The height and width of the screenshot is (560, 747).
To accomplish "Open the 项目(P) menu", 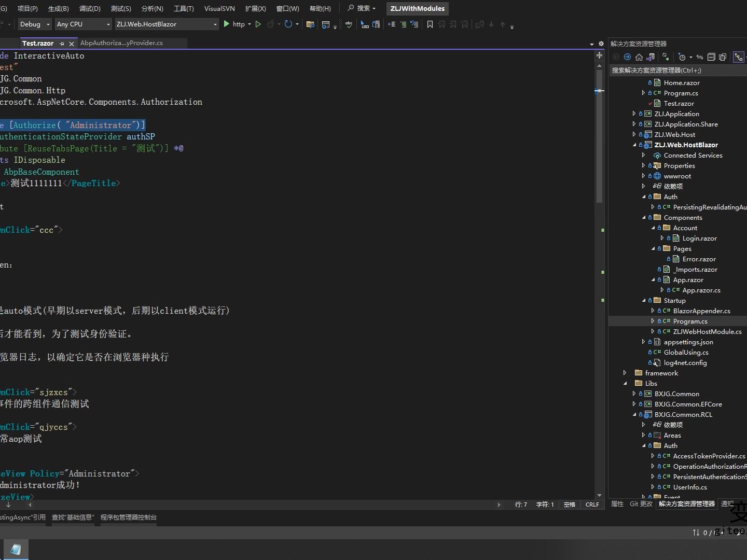I will [27, 8].
